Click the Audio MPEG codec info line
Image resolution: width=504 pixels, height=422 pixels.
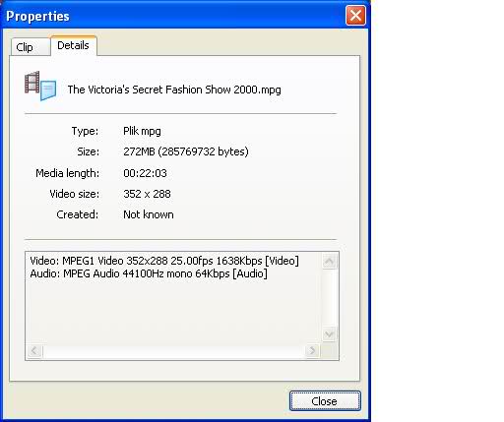(x=149, y=273)
